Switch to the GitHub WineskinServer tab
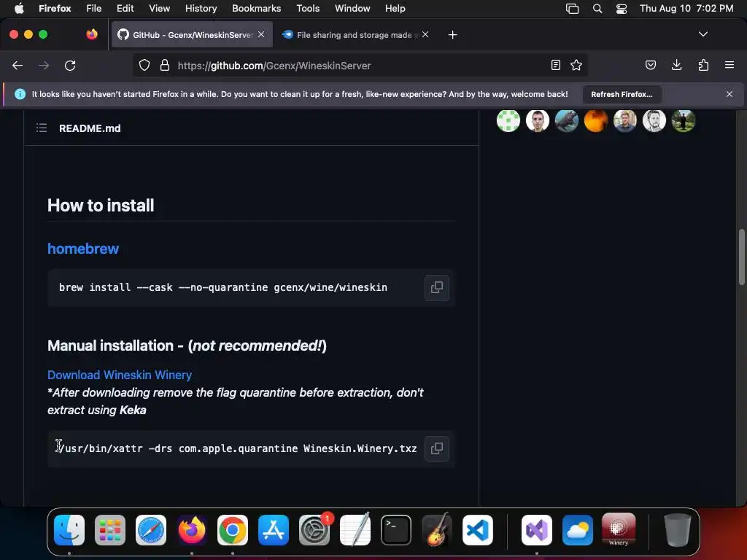747x560 pixels. (x=192, y=35)
